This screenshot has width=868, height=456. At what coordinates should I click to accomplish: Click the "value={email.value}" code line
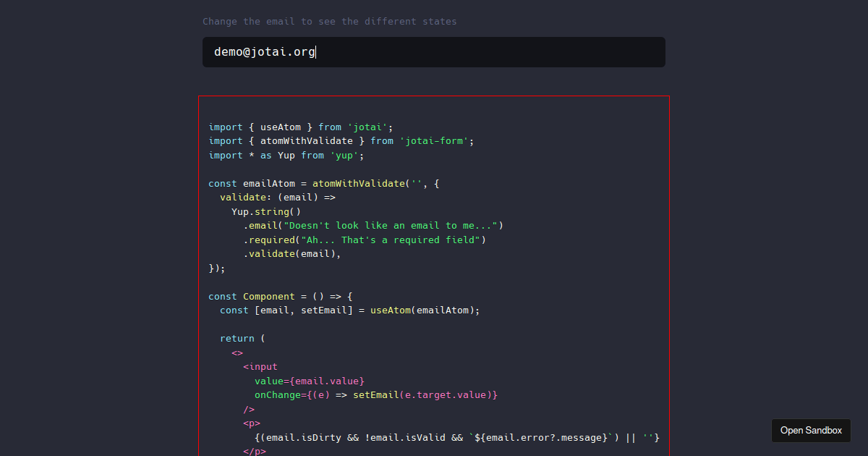[x=310, y=381]
